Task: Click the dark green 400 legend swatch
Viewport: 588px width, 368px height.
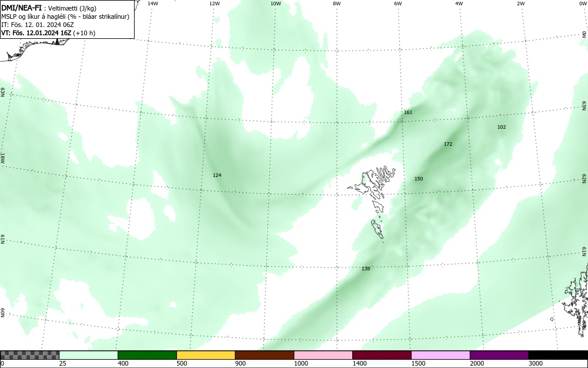Action: tap(147, 355)
